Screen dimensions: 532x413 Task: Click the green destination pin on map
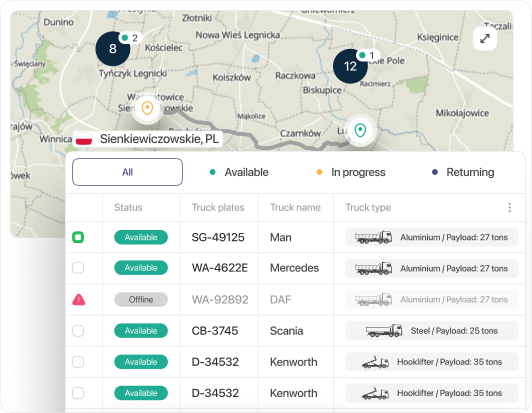pyautogui.click(x=360, y=130)
